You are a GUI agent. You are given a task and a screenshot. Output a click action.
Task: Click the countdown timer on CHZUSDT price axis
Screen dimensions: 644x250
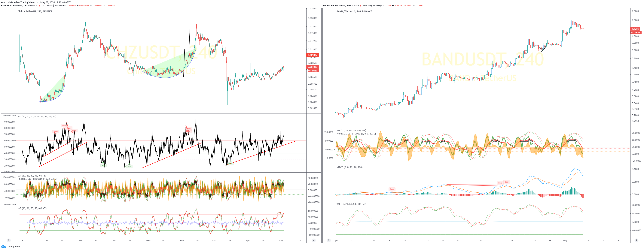pos(313,71)
